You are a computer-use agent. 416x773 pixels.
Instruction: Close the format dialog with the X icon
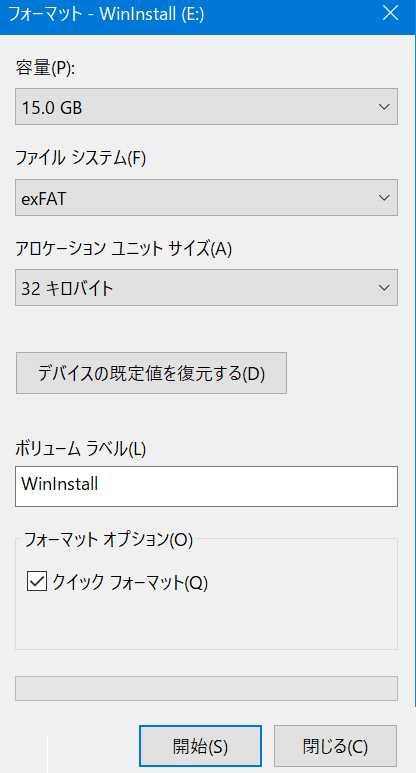390,14
